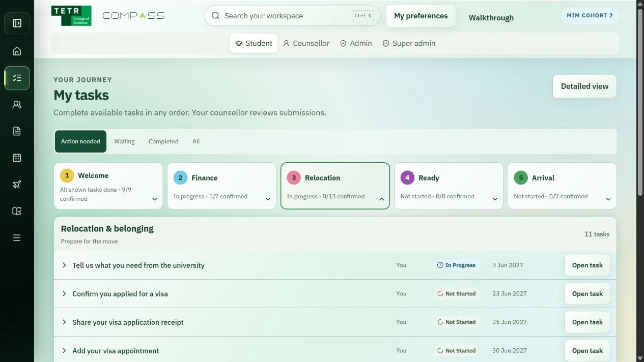Click Not Started badge on visa appointment row
The height and width of the screenshot is (362, 644).
456,350
